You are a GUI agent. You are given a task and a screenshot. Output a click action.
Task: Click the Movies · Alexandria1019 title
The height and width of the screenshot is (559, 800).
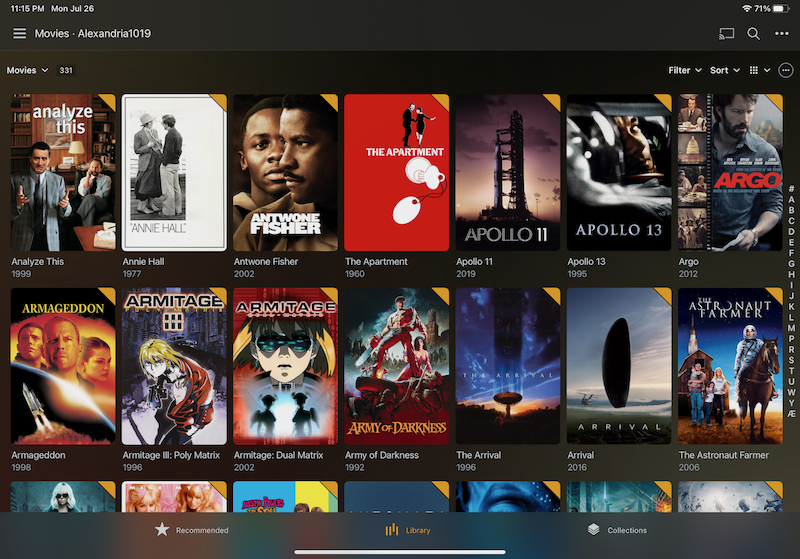[x=93, y=34]
